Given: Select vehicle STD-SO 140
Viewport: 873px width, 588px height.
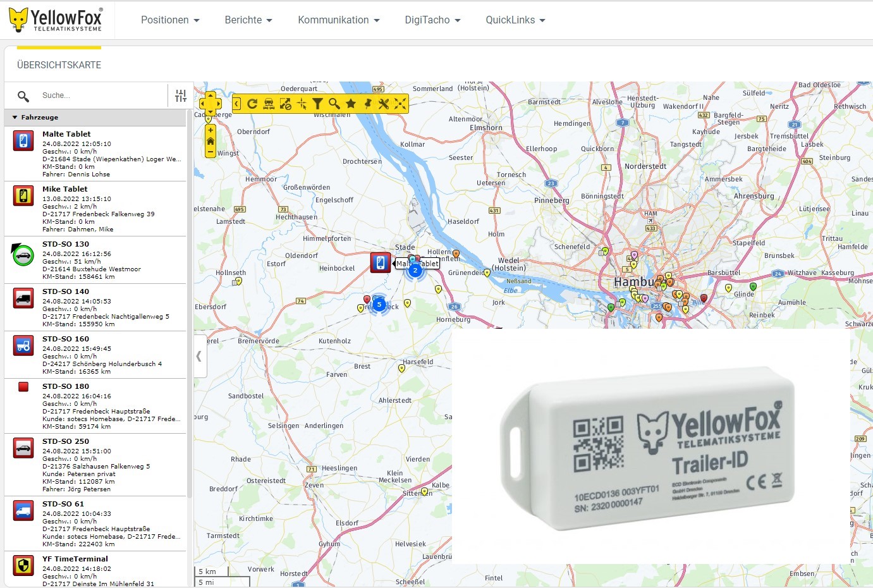Looking at the screenshot, I should [95, 307].
